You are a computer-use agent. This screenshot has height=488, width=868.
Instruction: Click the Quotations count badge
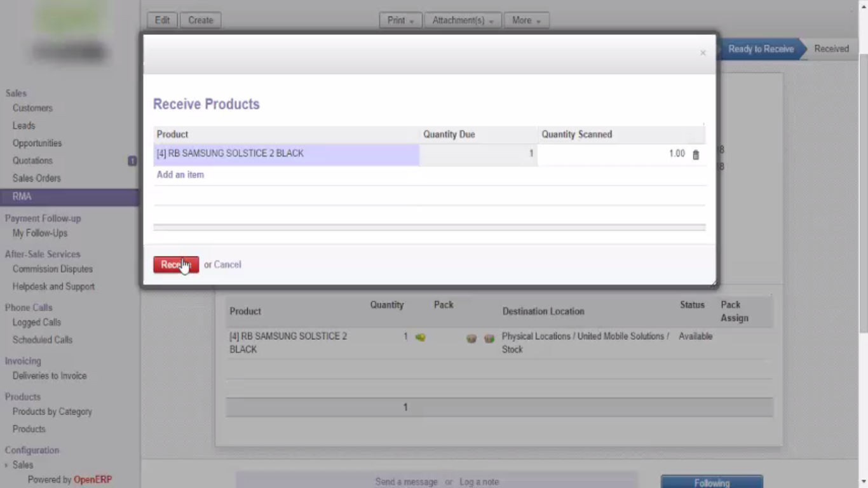click(x=132, y=161)
